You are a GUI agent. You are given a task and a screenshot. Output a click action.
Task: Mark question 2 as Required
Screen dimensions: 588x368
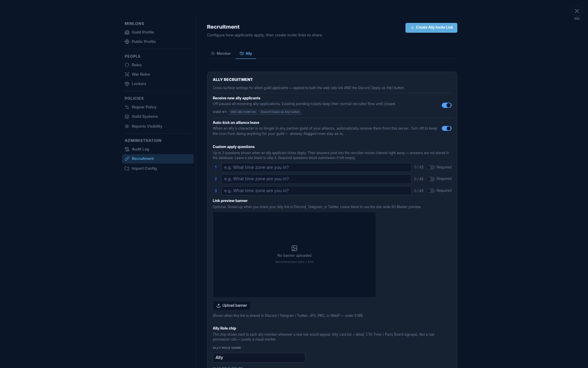(430, 179)
